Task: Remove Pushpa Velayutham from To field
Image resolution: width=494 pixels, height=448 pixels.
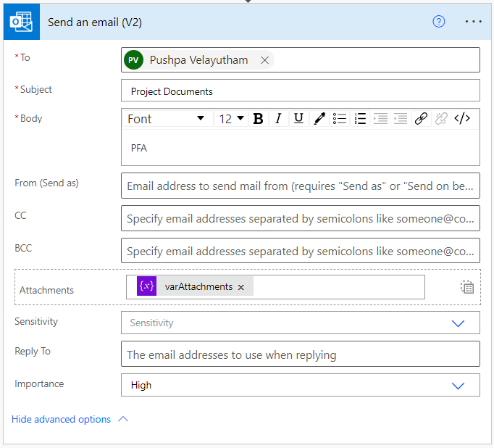Action: click(264, 60)
